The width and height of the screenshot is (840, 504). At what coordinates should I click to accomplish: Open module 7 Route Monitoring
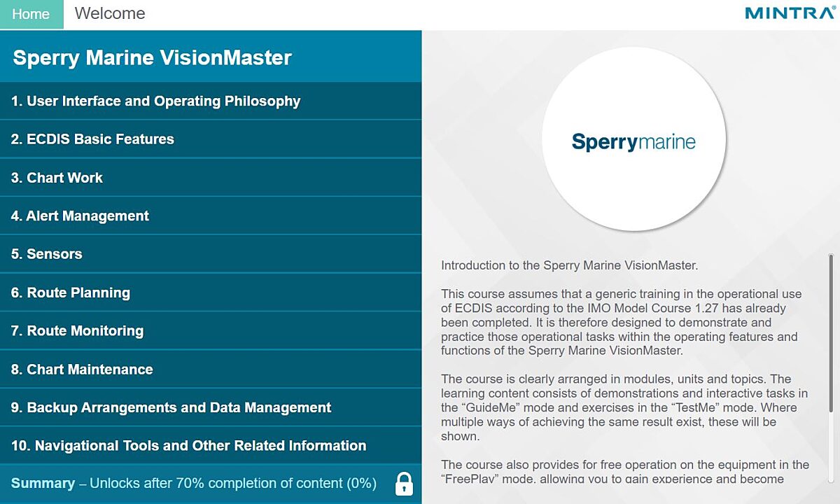tap(211, 331)
